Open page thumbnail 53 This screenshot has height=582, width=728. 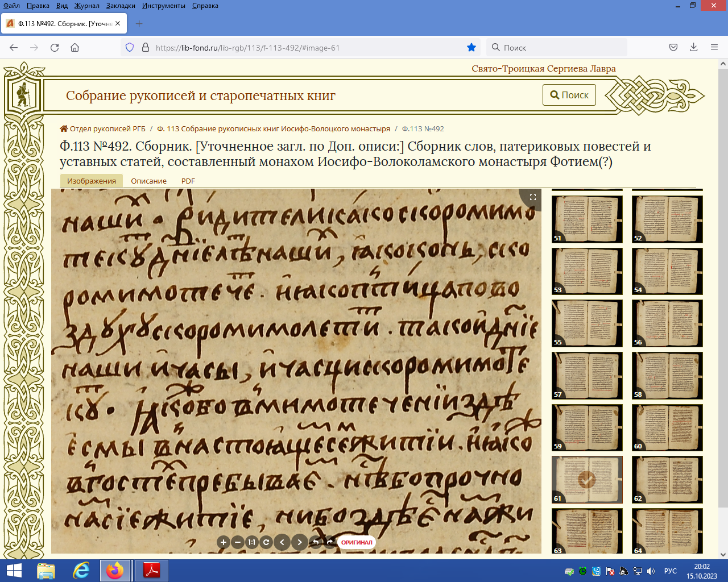[x=587, y=271]
